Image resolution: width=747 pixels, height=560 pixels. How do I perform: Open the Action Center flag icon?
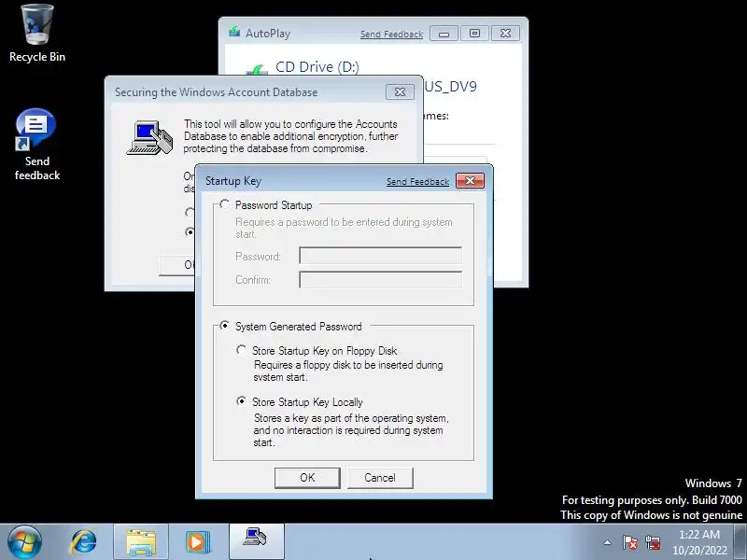point(629,542)
